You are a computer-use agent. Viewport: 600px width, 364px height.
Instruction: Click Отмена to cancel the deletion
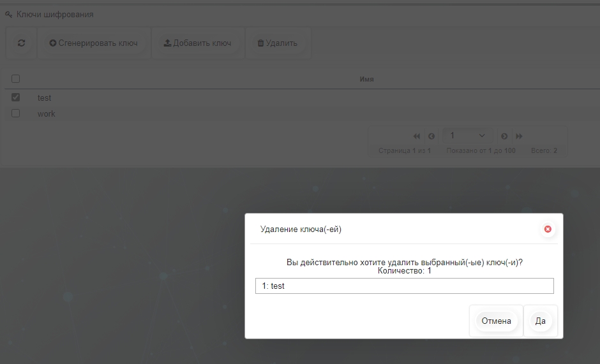[x=496, y=321]
